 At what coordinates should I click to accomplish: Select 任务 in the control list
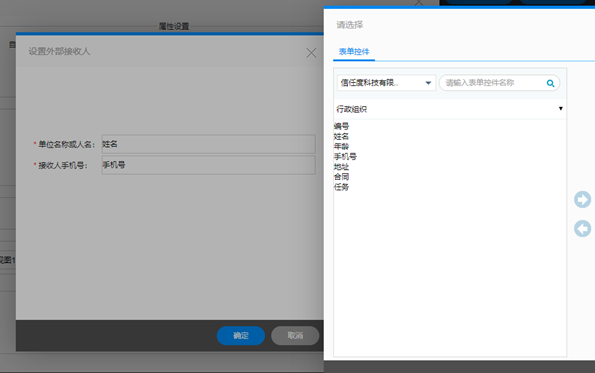tap(341, 187)
